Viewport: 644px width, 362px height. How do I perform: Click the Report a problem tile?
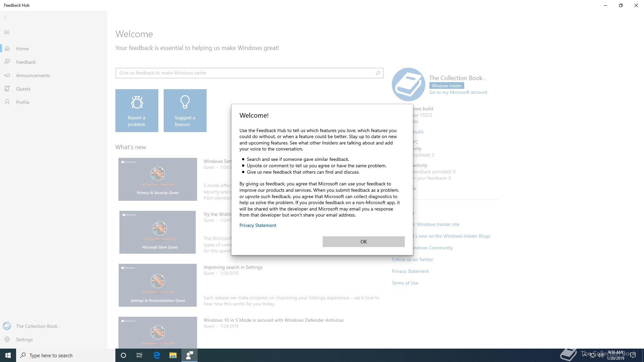pyautogui.click(x=137, y=111)
